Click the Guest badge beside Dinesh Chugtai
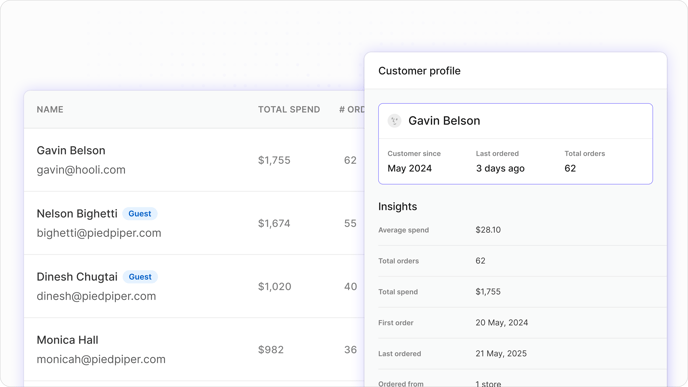 [140, 277]
